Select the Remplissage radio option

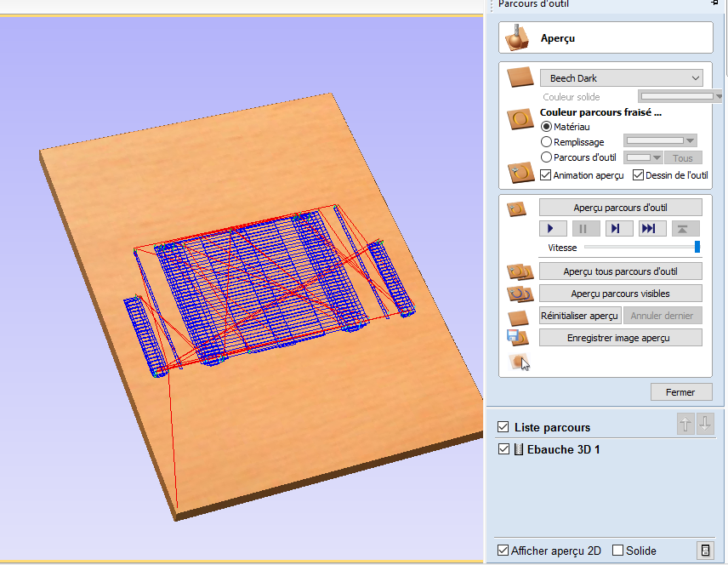pyautogui.click(x=547, y=142)
